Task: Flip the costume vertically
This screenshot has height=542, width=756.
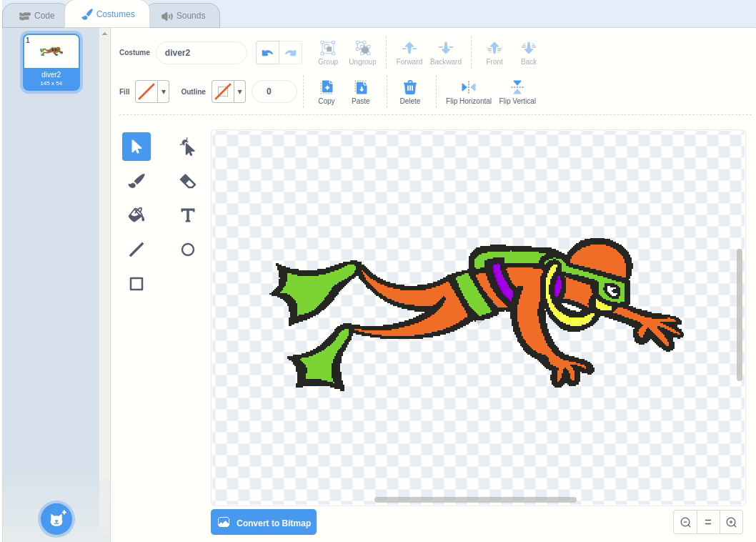Action: [517, 92]
